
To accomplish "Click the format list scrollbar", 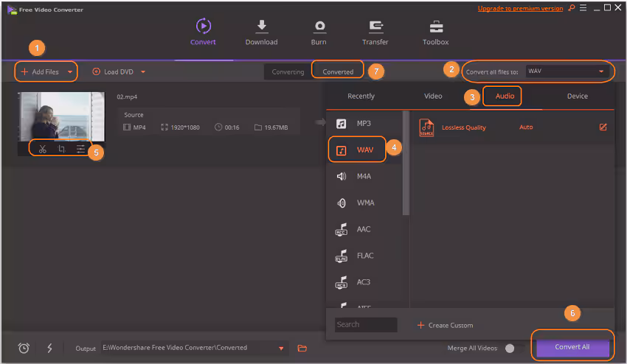I will pyautogui.click(x=406, y=163).
